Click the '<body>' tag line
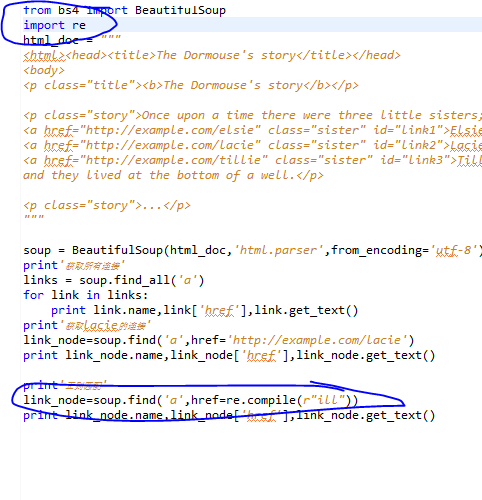Image resolution: width=482 pixels, height=500 pixels. [44, 70]
